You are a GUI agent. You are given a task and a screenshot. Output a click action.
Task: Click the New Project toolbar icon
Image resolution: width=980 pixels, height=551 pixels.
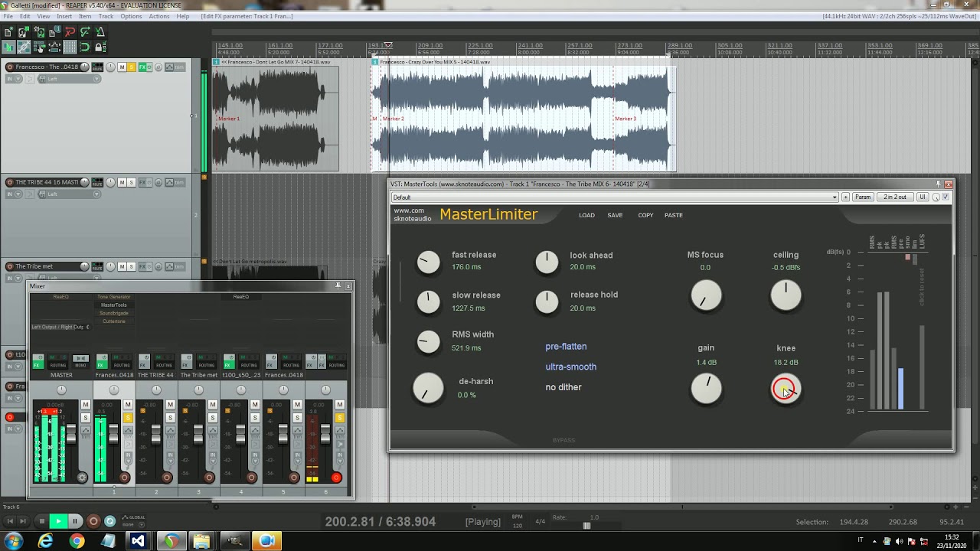coord(8,32)
